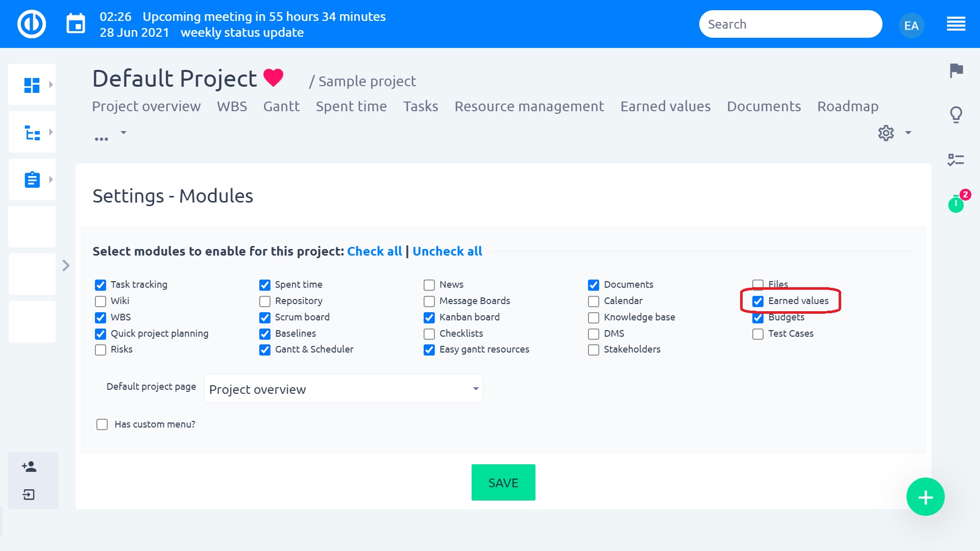Uncheck the Scrum board module
The height and width of the screenshot is (551, 980).
point(265,317)
